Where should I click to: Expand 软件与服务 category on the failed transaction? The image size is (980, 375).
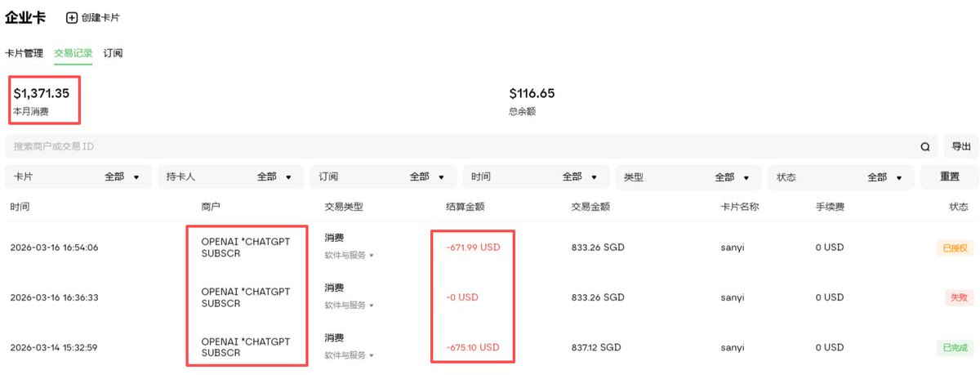349,305
